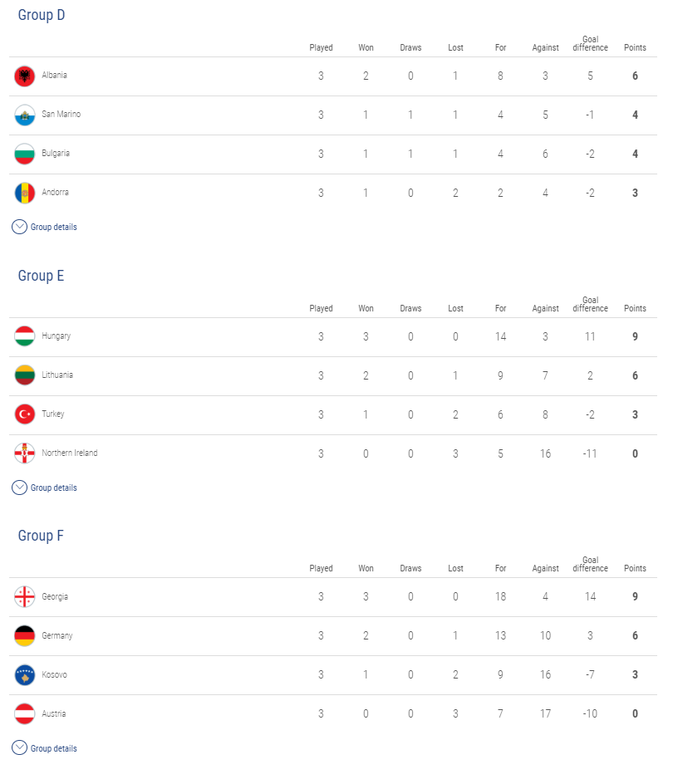The height and width of the screenshot is (784, 678).
Task: Click the Turkey flag icon
Action: click(x=25, y=414)
